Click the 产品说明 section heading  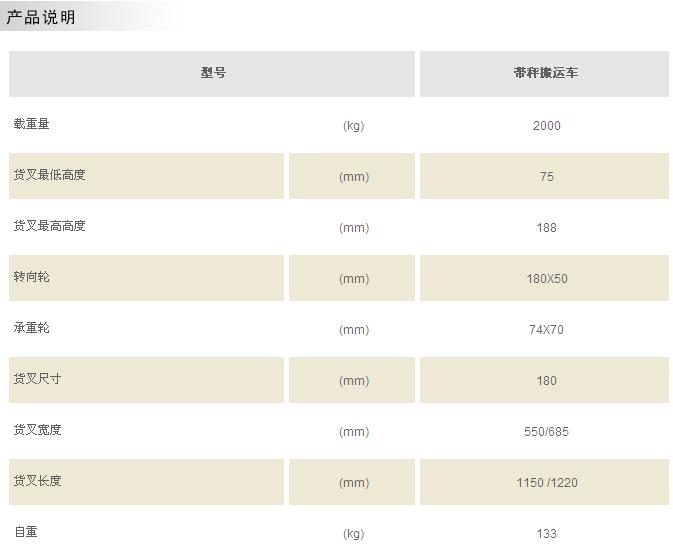click(41, 18)
